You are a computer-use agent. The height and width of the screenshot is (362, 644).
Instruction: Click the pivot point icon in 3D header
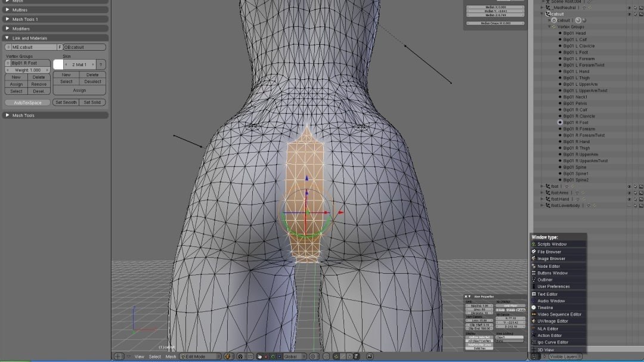tap(241, 356)
